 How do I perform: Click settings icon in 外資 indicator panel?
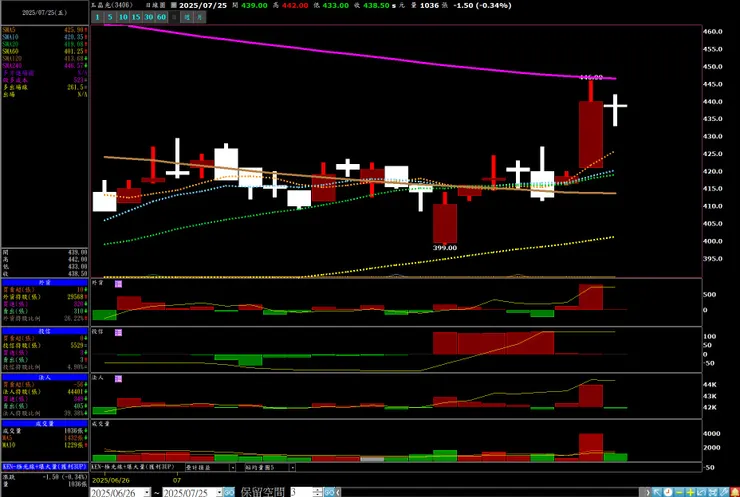(x=118, y=284)
